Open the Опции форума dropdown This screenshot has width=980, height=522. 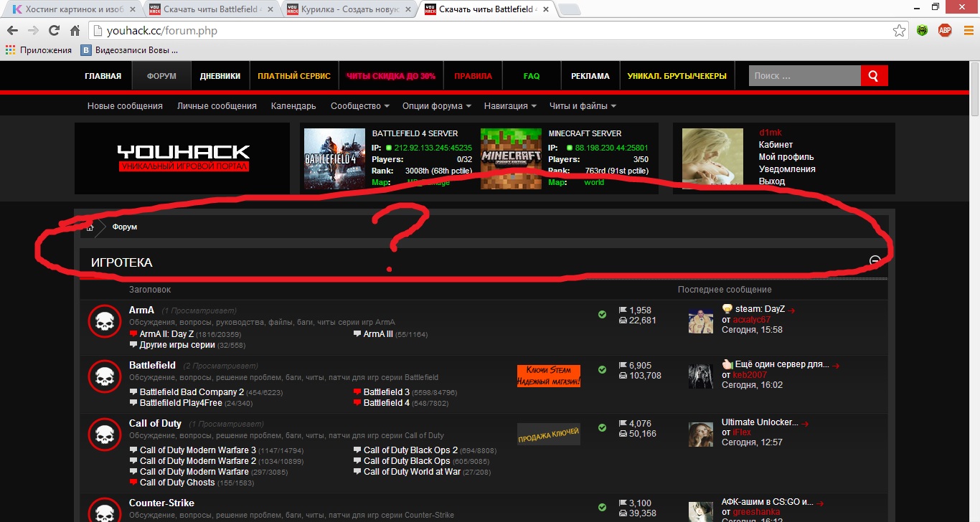coord(436,106)
